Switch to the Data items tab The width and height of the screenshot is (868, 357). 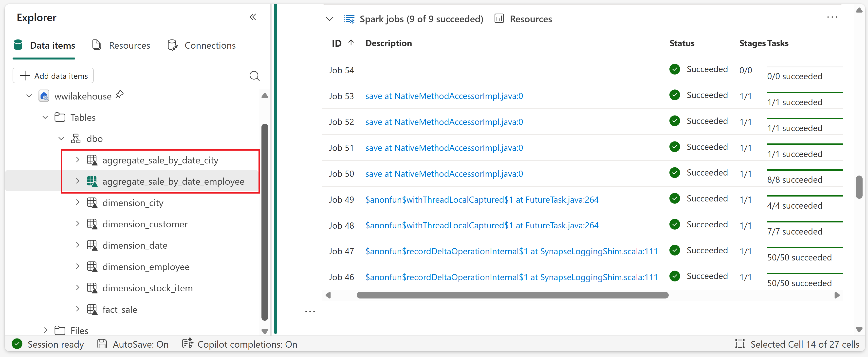[44, 45]
